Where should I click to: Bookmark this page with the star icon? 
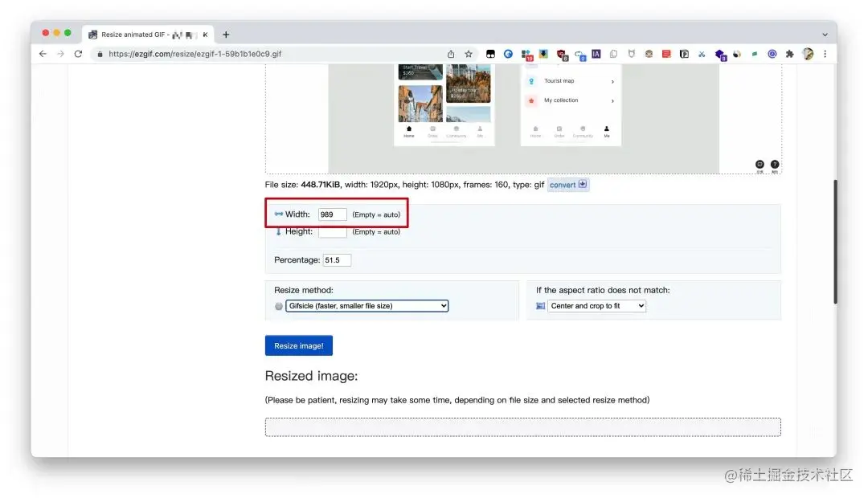(x=469, y=54)
